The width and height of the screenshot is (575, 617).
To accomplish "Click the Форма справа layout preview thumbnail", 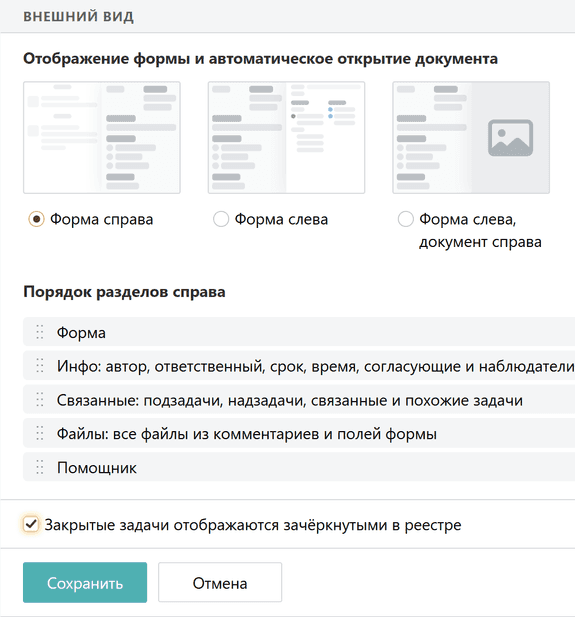I will coord(102,138).
